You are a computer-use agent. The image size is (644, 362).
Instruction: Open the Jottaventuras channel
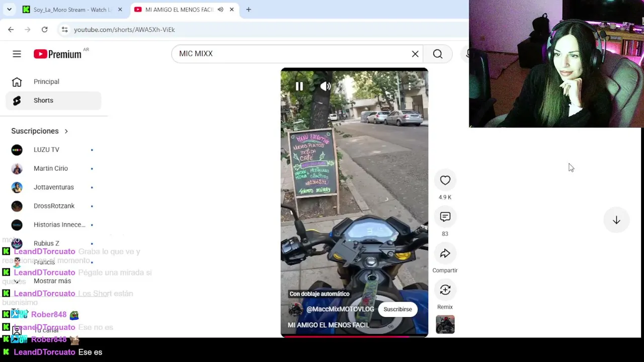54,187
